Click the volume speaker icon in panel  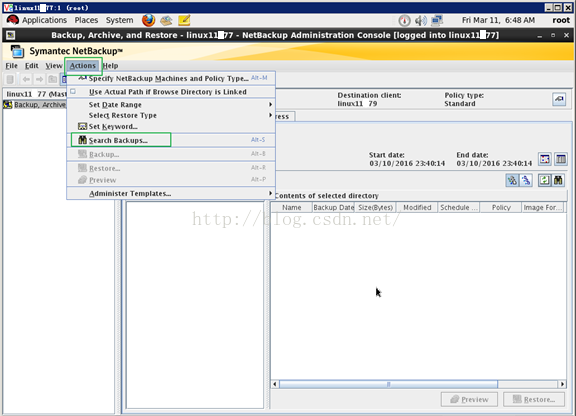click(x=421, y=21)
